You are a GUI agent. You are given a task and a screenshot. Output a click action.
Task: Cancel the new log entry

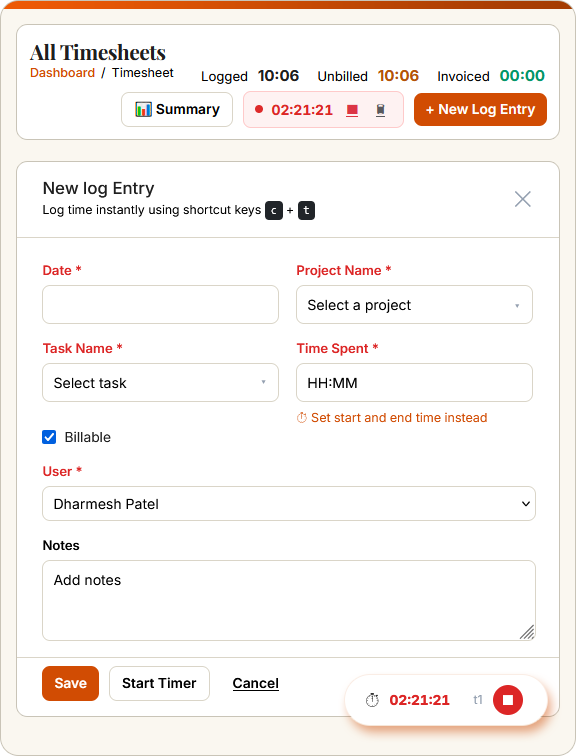(x=255, y=683)
